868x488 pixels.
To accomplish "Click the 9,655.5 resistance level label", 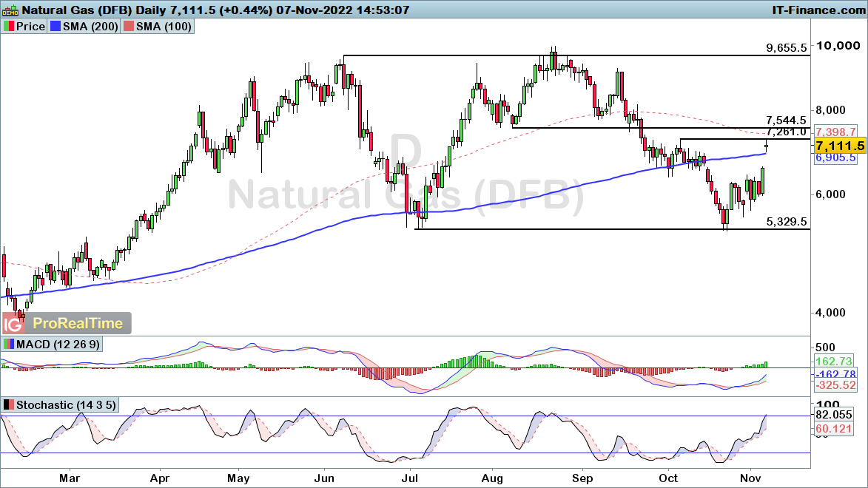I will pyautogui.click(x=786, y=48).
